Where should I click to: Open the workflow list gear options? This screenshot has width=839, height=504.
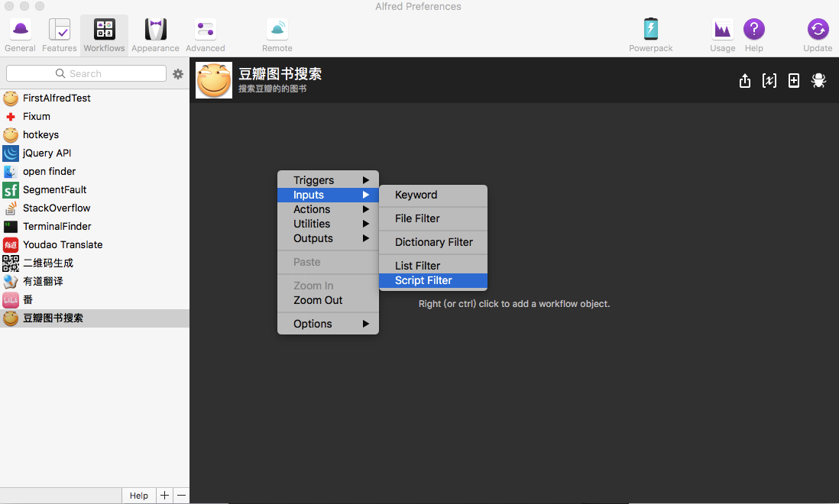[178, 74]
